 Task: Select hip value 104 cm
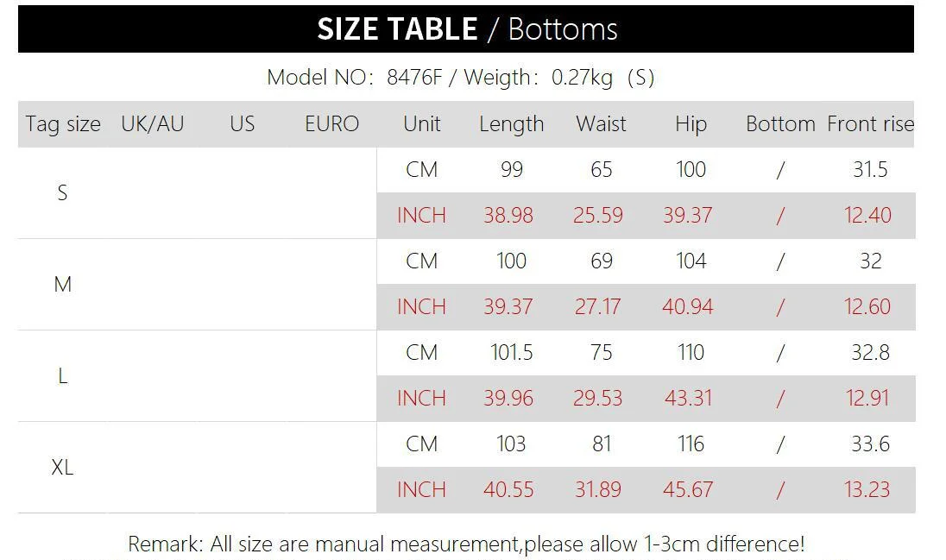(x=691, y=261)
